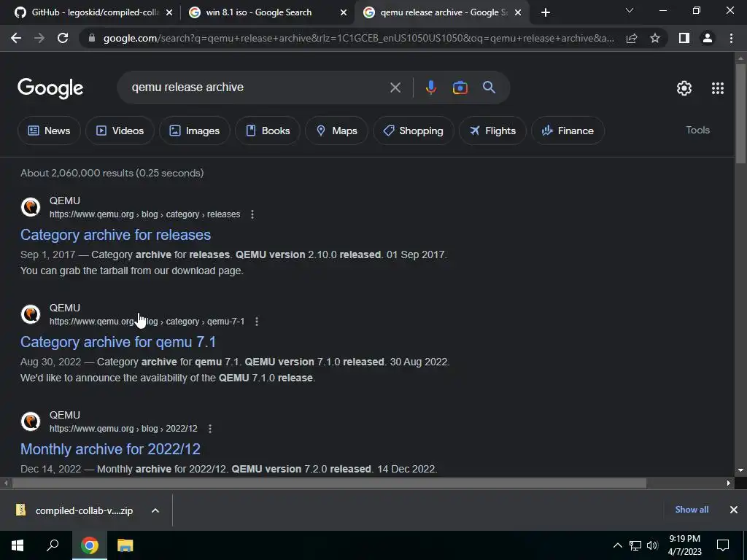Filter results by Videos
The height and width of the screenshot is (560, 747).
[x=120, y=131]
